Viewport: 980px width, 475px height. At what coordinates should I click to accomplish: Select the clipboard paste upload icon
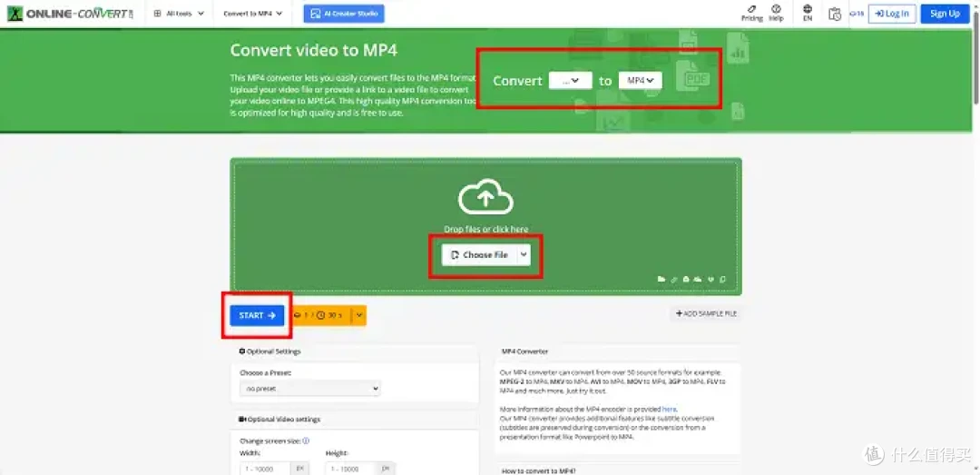tap(722, 280)
